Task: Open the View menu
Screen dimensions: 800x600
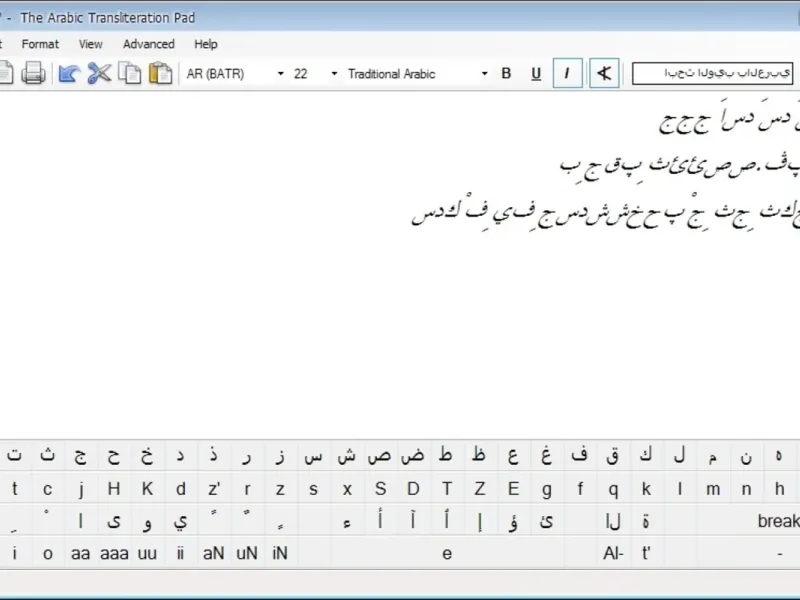Action: click(91, 44)
